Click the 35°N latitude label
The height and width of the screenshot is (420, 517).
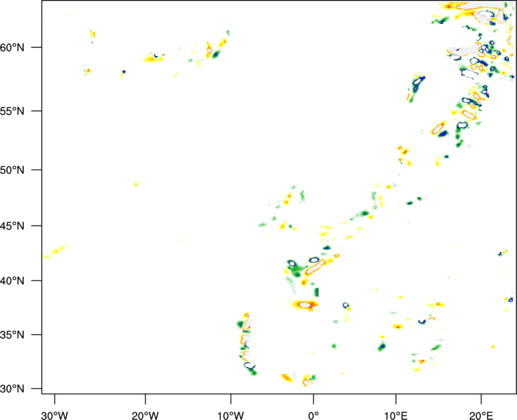pos(12,335)
